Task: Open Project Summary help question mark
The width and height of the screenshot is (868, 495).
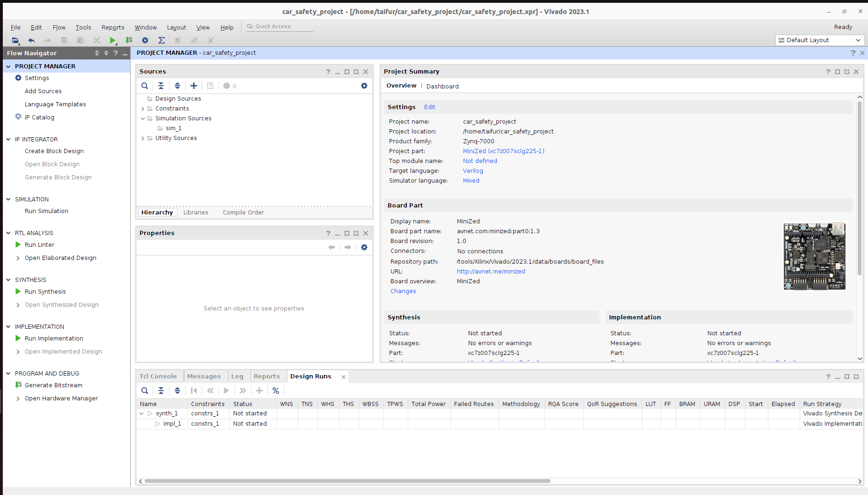Action: (x=828, y=72)
